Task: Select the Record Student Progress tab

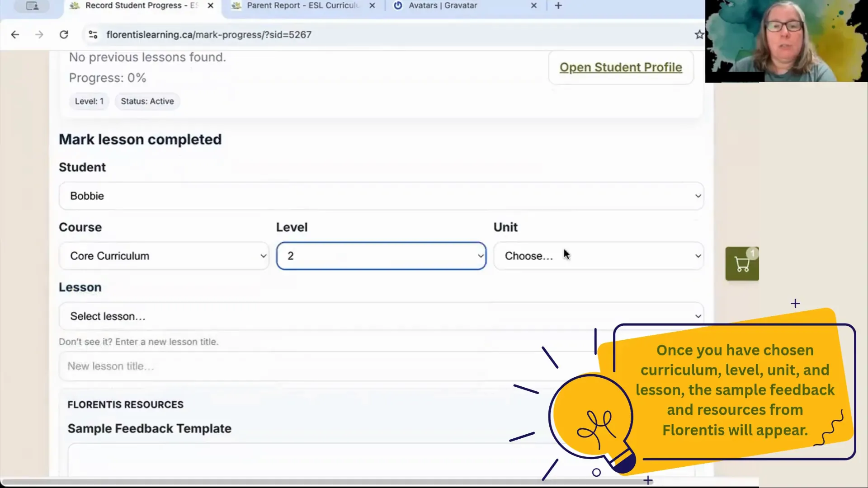Action: (x=136, y=6)
